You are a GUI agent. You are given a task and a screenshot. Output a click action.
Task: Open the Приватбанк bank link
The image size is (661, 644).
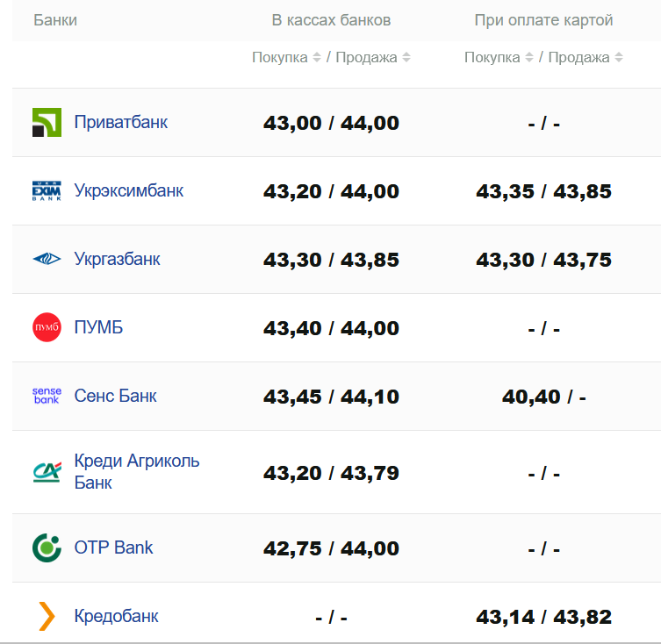pyautogui.click(x=121, y=122)
